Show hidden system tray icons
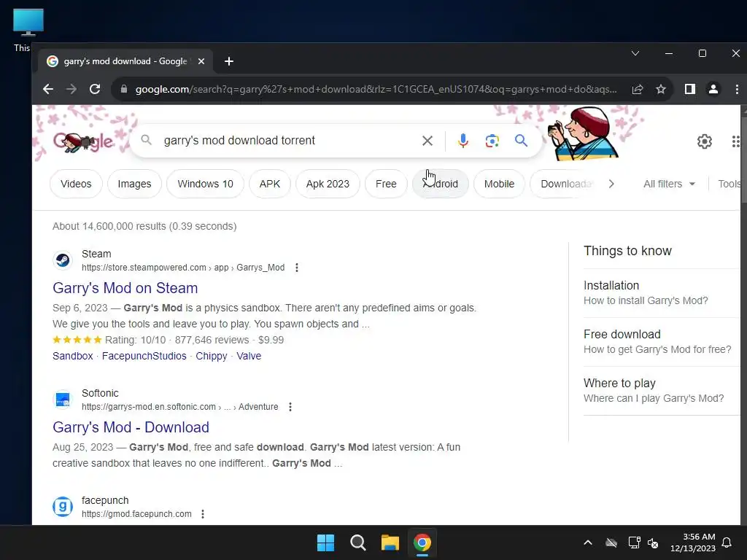This screenshot has height=560, width=747. pos(588,542)
